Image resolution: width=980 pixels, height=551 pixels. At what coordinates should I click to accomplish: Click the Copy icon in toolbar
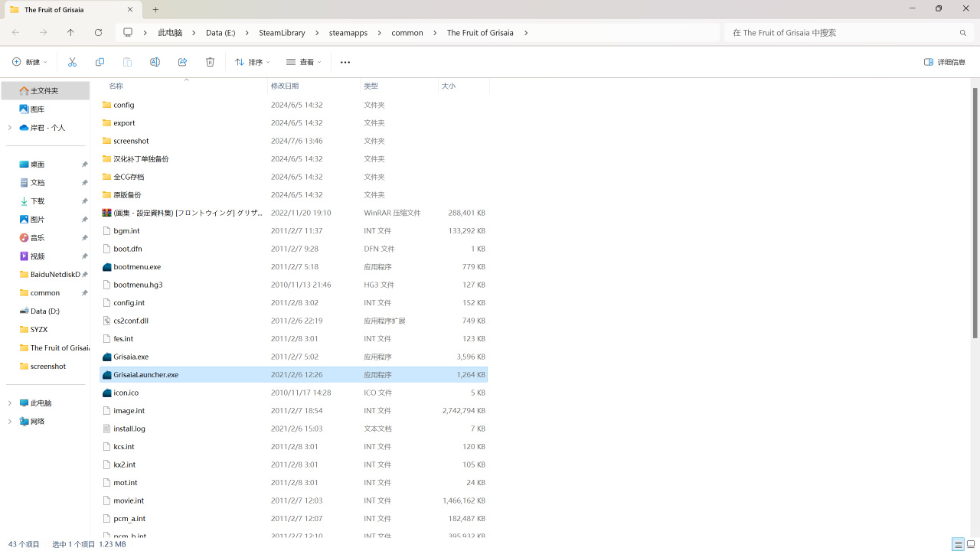tap(100, 62)
